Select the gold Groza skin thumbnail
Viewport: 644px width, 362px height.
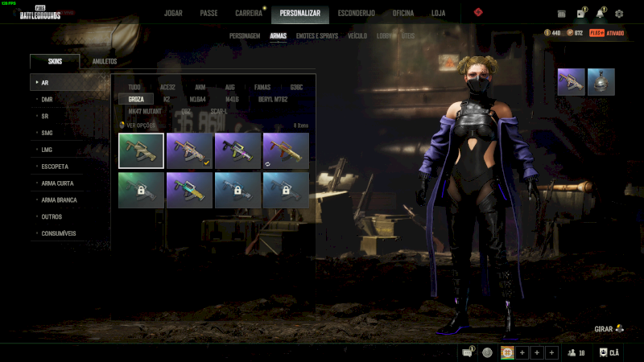point(286,150)
